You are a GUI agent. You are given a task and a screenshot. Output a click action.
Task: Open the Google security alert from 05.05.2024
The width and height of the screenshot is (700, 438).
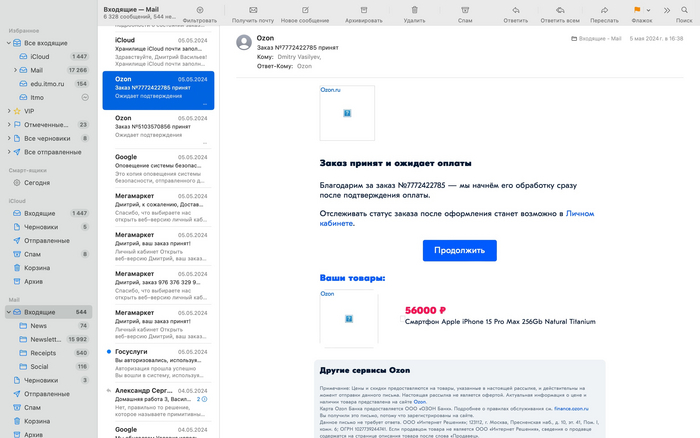point(158,168)
